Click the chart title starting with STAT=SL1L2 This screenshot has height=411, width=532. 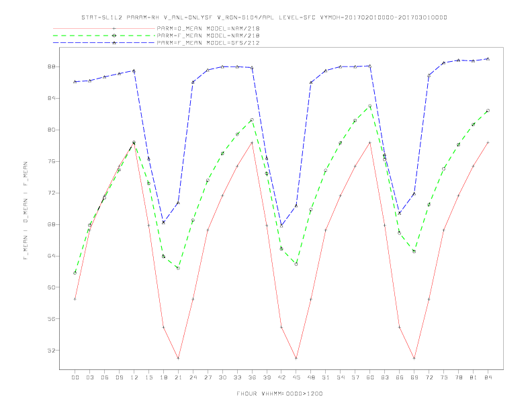tap(264, 17)
